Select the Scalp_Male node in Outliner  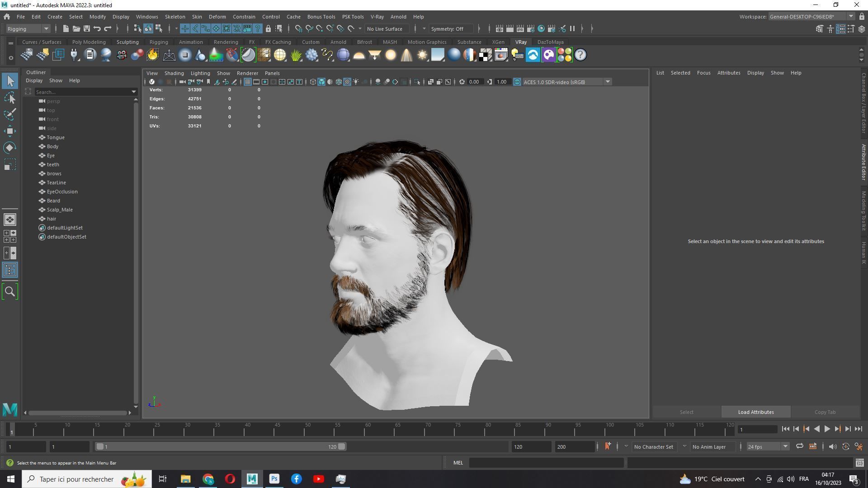[60, 210]
